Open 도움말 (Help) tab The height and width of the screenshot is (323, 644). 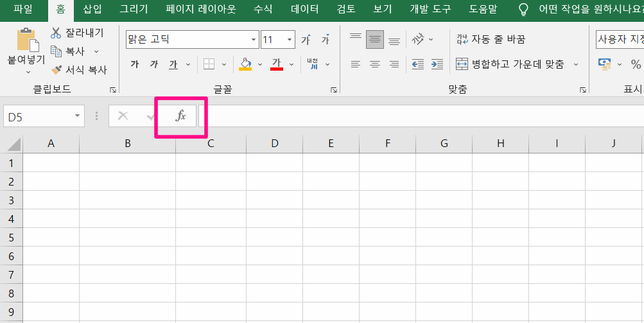483,10
